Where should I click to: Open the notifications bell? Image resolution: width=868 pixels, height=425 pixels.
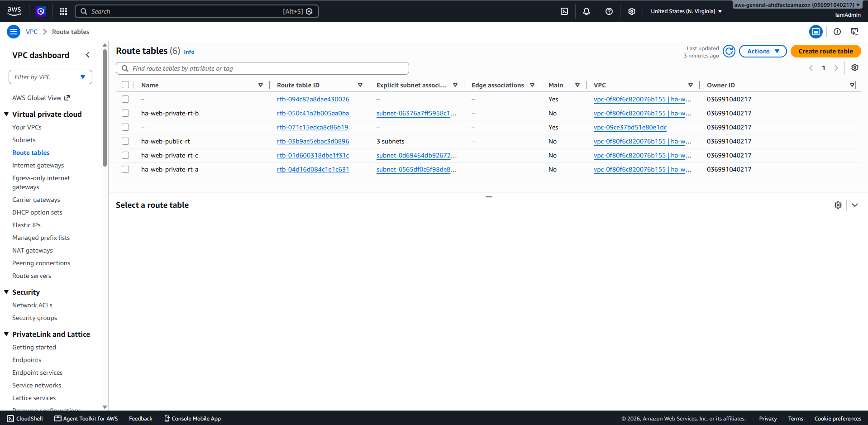pos(587,11)
